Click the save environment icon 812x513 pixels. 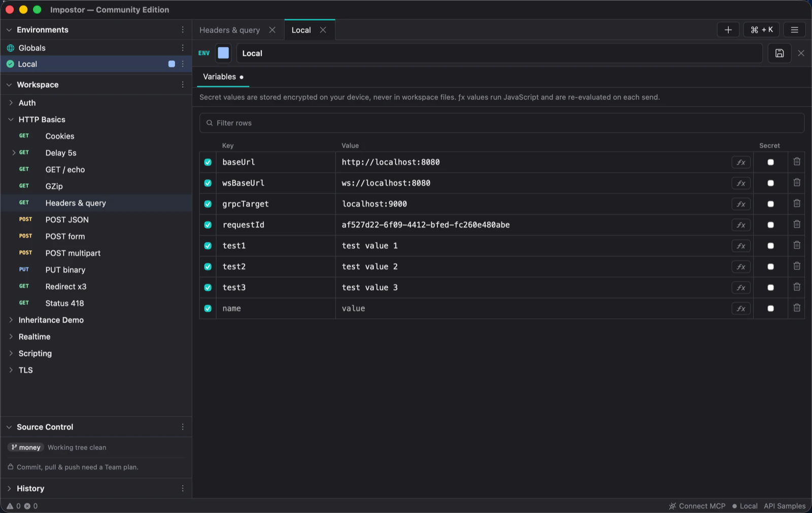coord(780,53)
